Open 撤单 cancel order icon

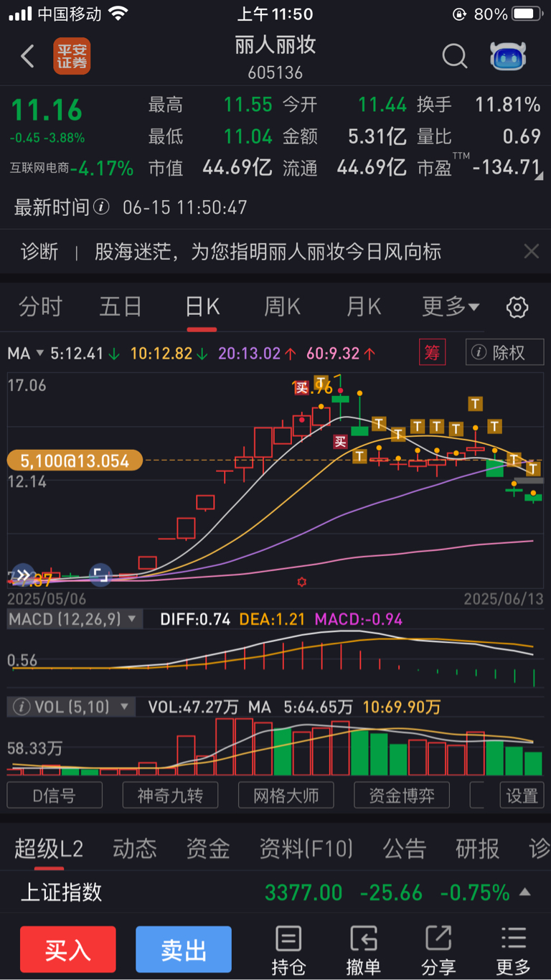(363, 950)
